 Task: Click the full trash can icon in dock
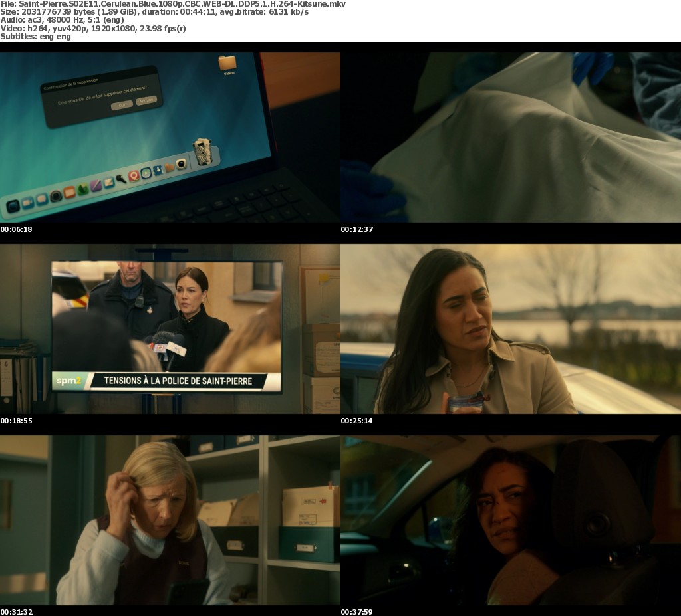tap(202, 152)
